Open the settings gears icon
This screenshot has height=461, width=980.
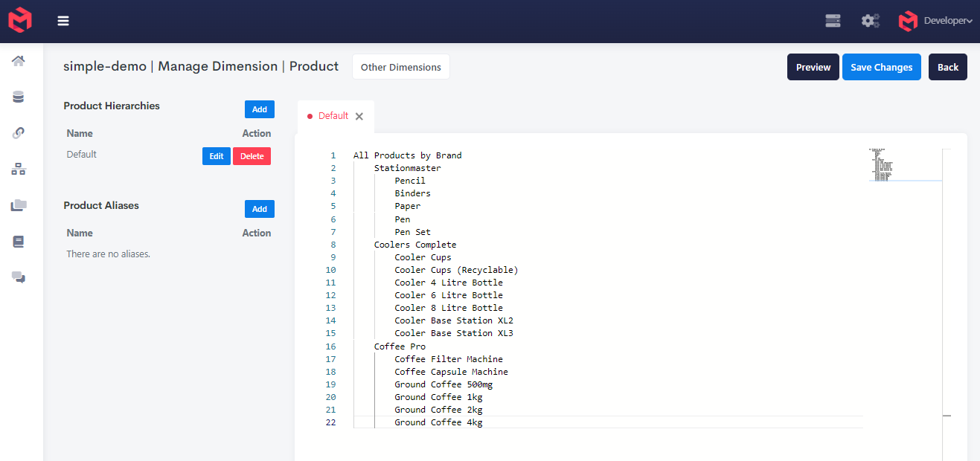pyautogui.click(x=870, y=21)
